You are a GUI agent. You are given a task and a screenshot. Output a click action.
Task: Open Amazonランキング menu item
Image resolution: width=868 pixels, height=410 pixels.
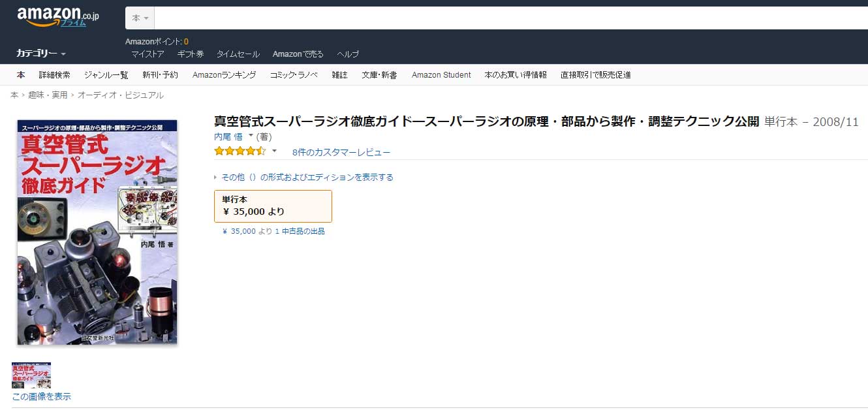pyautogui.click(x=224, y=75)
